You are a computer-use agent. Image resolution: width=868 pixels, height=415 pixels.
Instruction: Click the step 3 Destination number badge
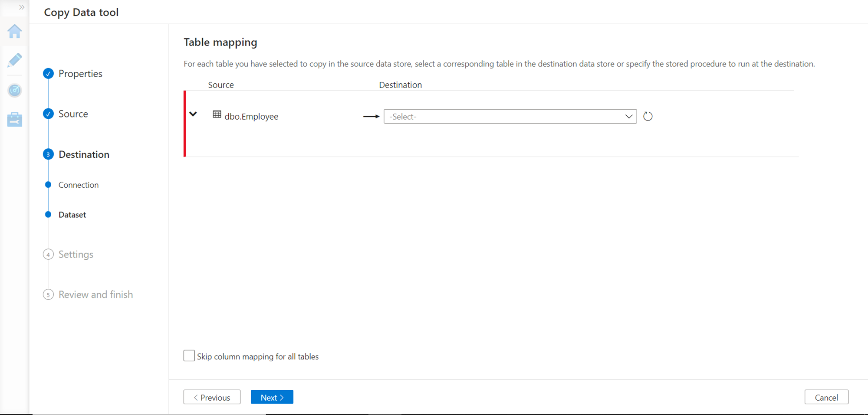point(48,154)
